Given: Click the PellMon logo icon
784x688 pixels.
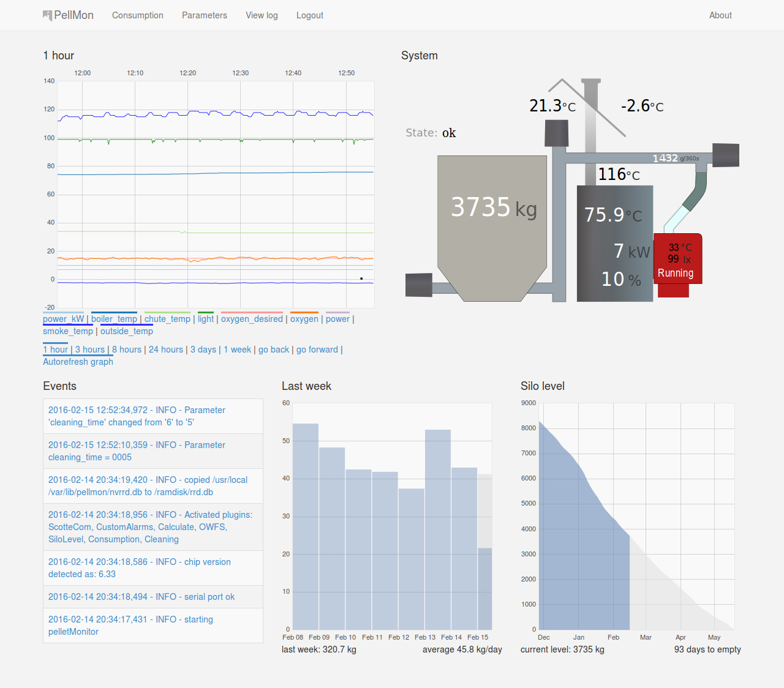Looking at the screenshot, I should coord(47,15).
